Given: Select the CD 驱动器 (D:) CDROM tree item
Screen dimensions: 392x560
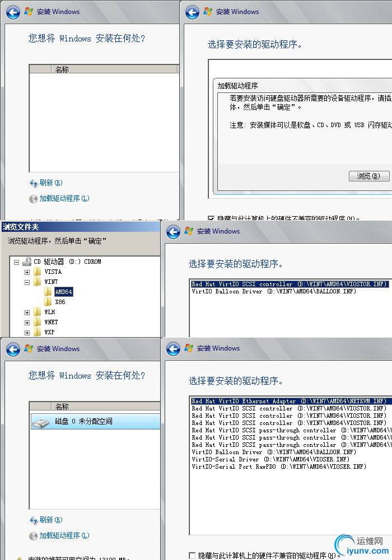Looking at the screenshot, I should click(67, 262).
